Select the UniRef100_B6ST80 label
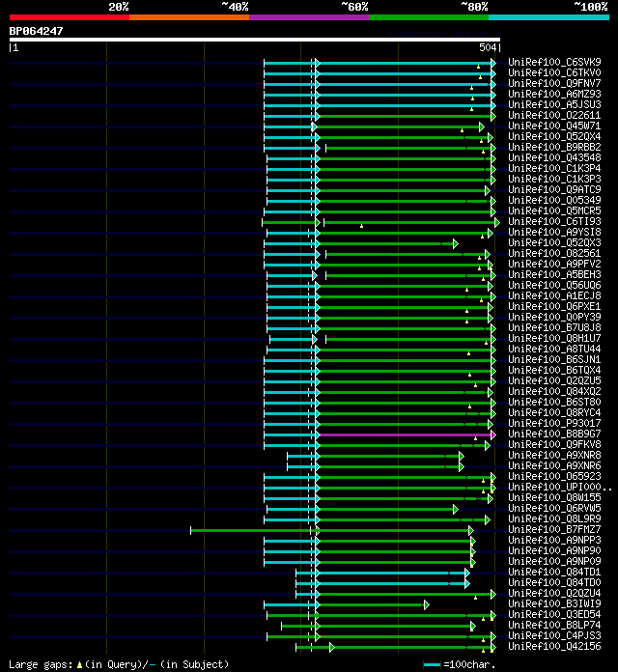The height and width of the screenshot is (672, 618). (x=554, y=402)
